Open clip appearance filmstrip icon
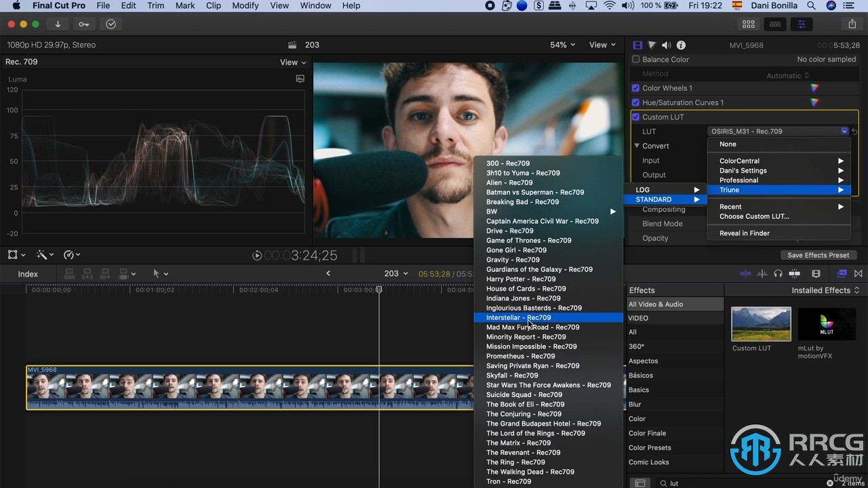Image resolution: width=868 pixels, height=488 pixels. tap(816, 274)
